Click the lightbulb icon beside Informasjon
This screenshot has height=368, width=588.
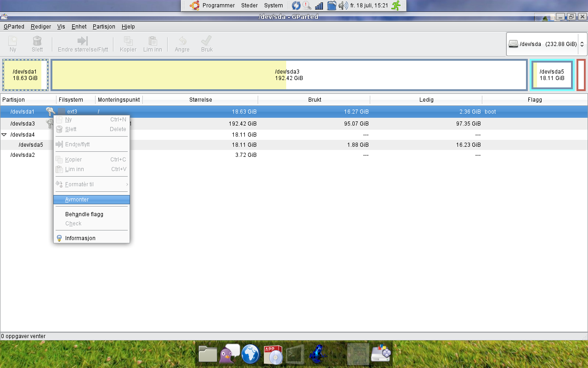click(x=59, y=238)
